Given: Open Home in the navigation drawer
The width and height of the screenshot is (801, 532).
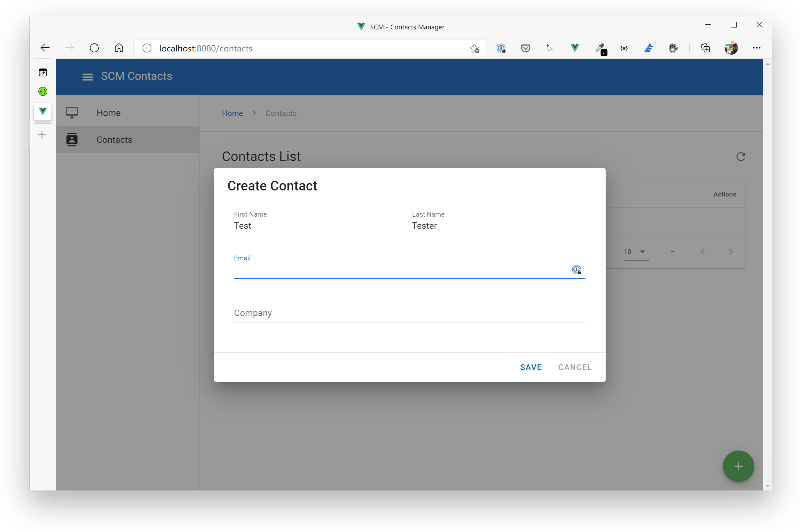Looking at the screenshot, I should pos(108,113).
